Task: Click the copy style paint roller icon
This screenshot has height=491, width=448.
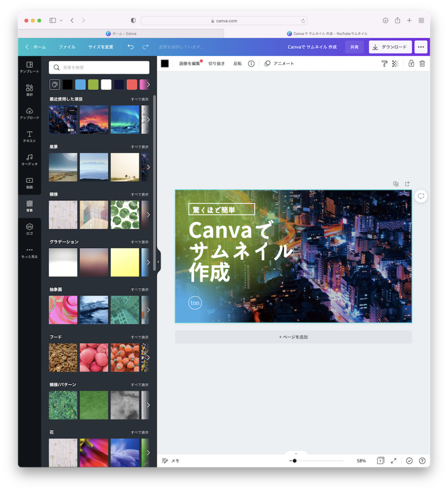Action: [x=384, y=63]
